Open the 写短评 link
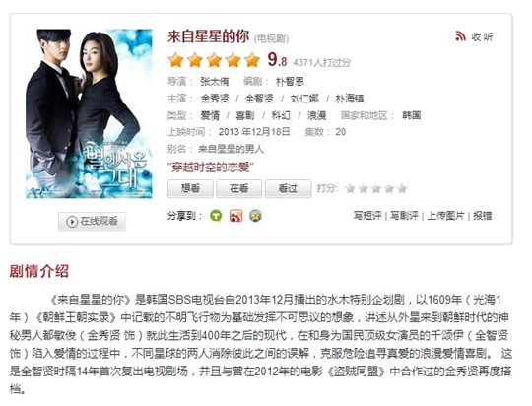Screen dimensions: 532x406 pyautogui.click(x=367, y=216)
